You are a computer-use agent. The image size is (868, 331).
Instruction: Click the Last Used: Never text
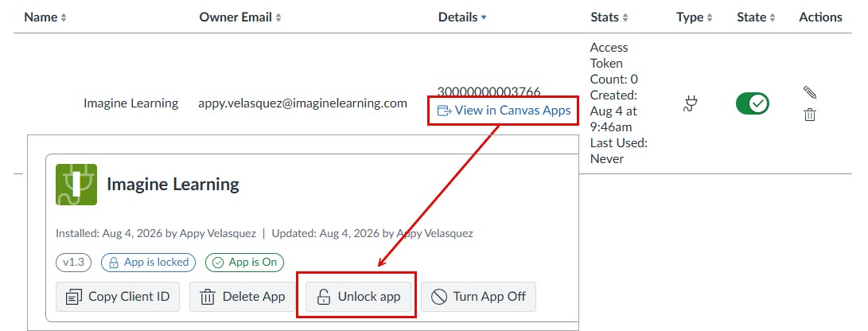click(619, 151)
